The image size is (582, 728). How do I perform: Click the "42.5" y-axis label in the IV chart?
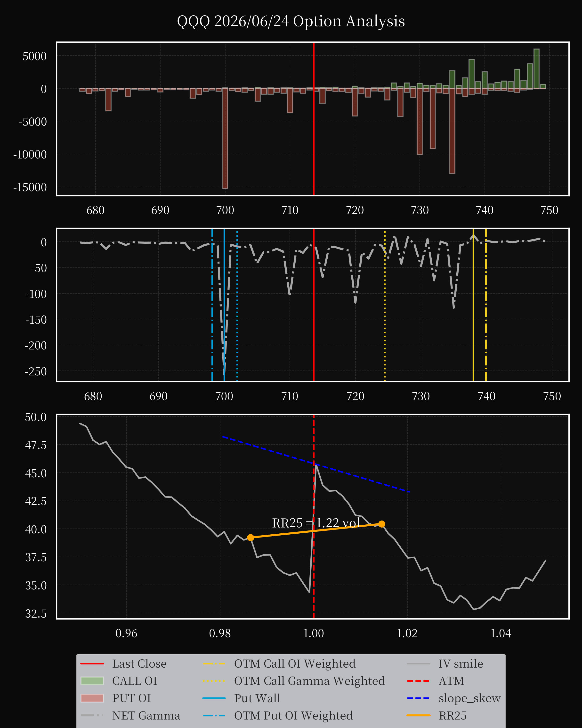coord(36,501)
